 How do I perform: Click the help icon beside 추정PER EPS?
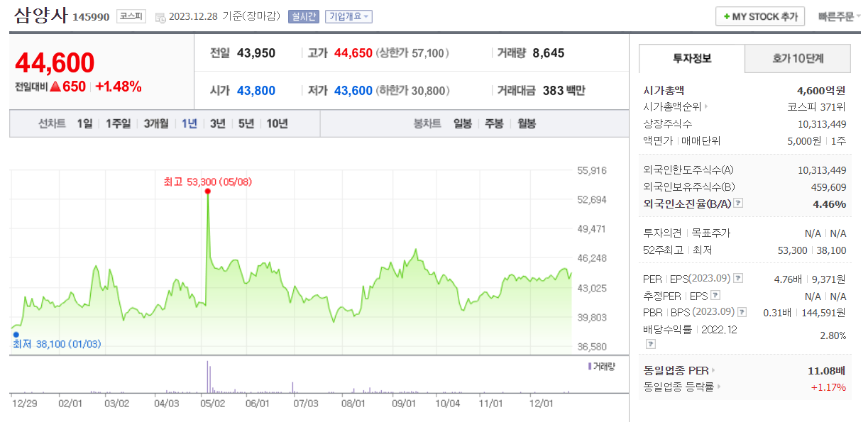[x=715, y=296]
